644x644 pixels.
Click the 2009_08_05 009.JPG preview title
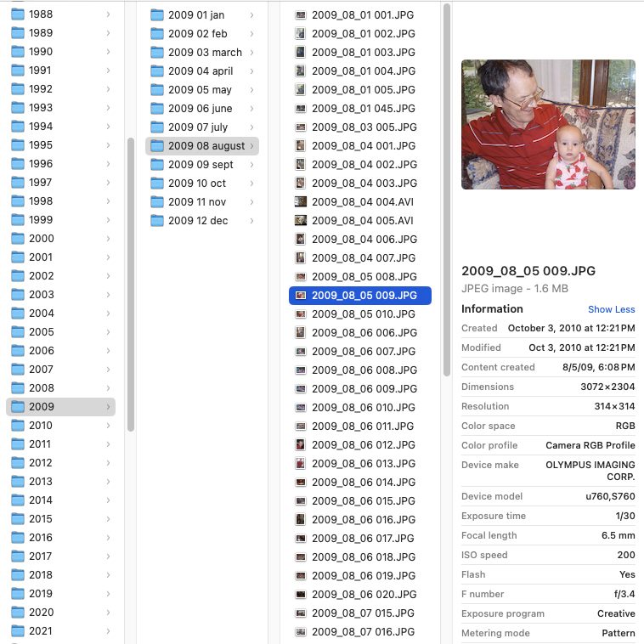click(x=528, y=271)
